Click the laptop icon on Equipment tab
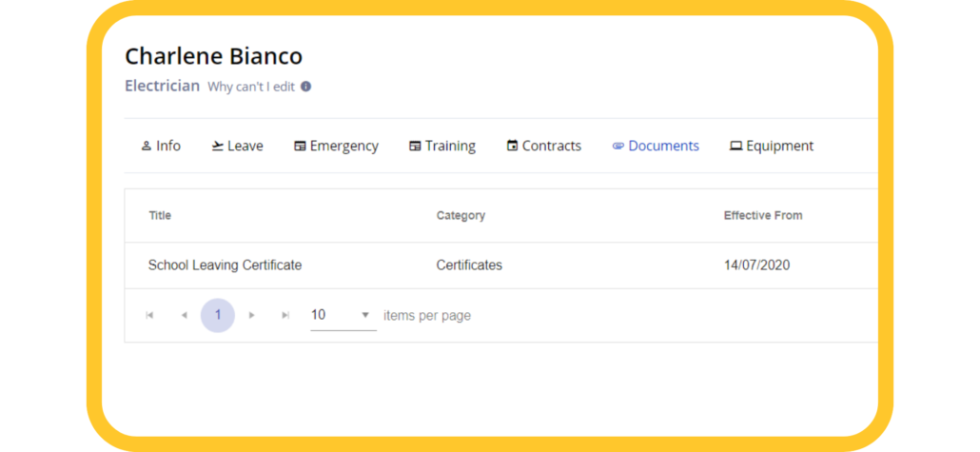The height and width of the screenshot is (452, 980). coord(735,146)
